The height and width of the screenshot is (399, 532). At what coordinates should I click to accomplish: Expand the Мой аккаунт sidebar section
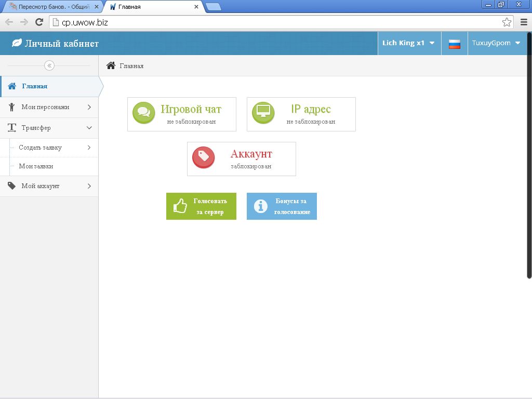(49, 186)
